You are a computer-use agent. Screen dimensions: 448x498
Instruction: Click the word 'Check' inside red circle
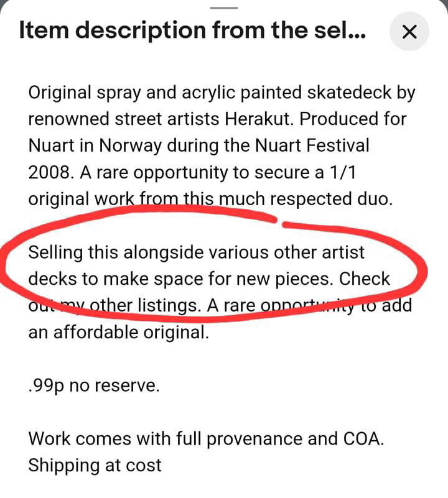click(x=365, y=279)
